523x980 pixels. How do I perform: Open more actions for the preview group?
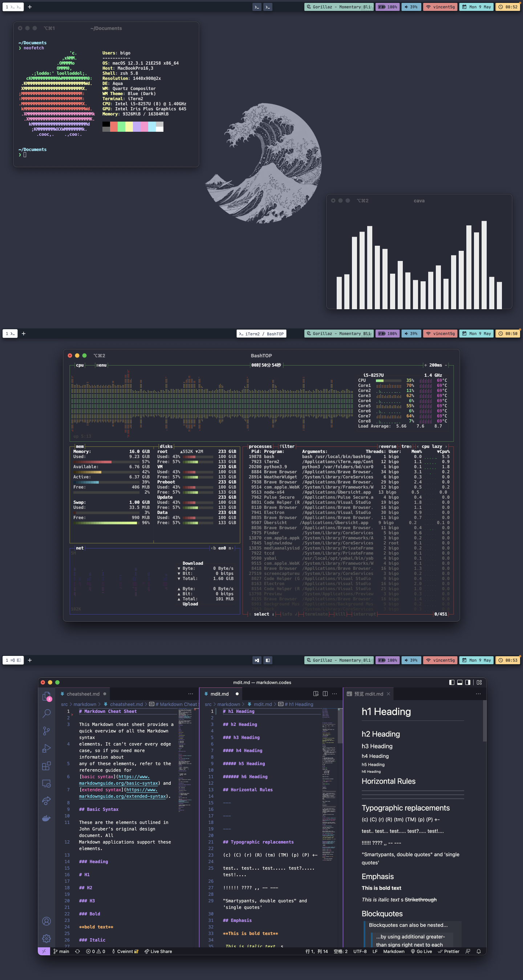478,694
